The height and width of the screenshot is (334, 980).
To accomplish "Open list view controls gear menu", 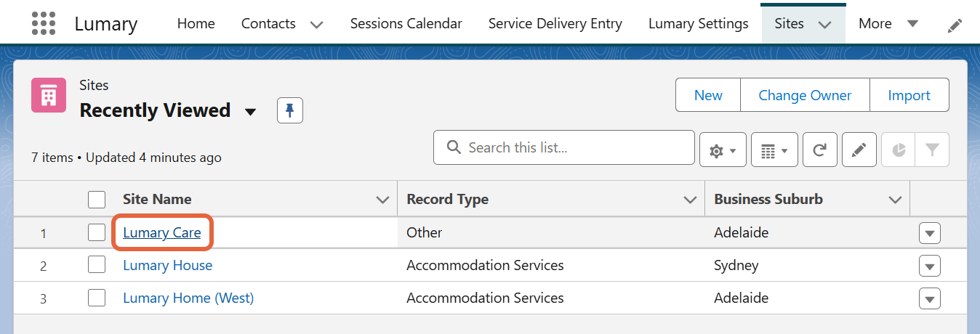I will click(722, 150).
